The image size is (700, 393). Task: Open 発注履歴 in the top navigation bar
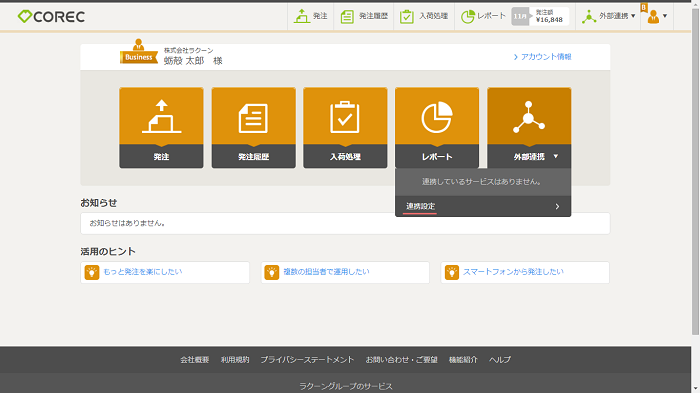[364, 16]
